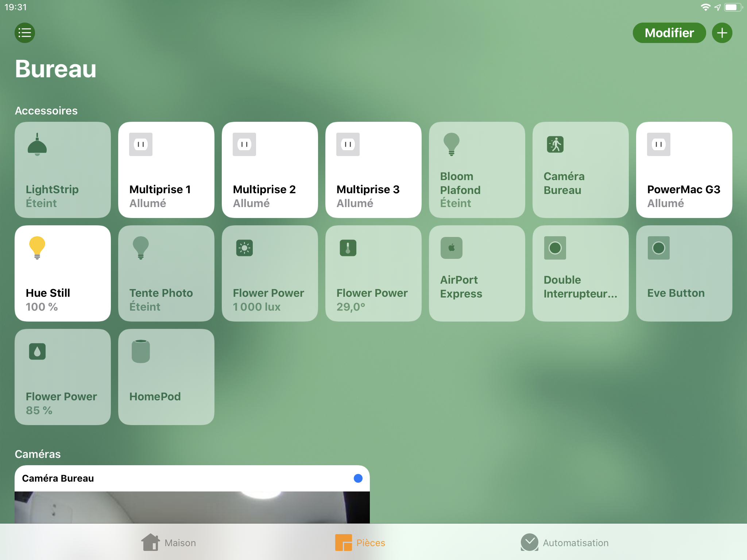This screenshot has width=747, height=560.
Task: Click the Tente Photo bulb icon
Action: pyautogui.click(x=141, y=248)
